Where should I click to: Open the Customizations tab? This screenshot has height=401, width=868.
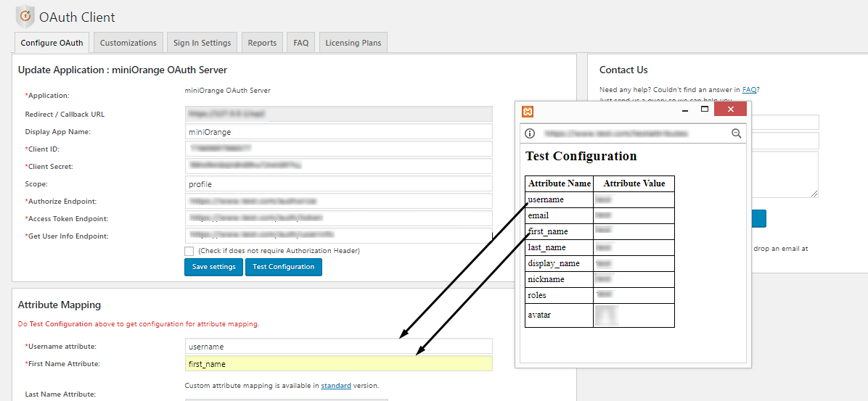128,43
